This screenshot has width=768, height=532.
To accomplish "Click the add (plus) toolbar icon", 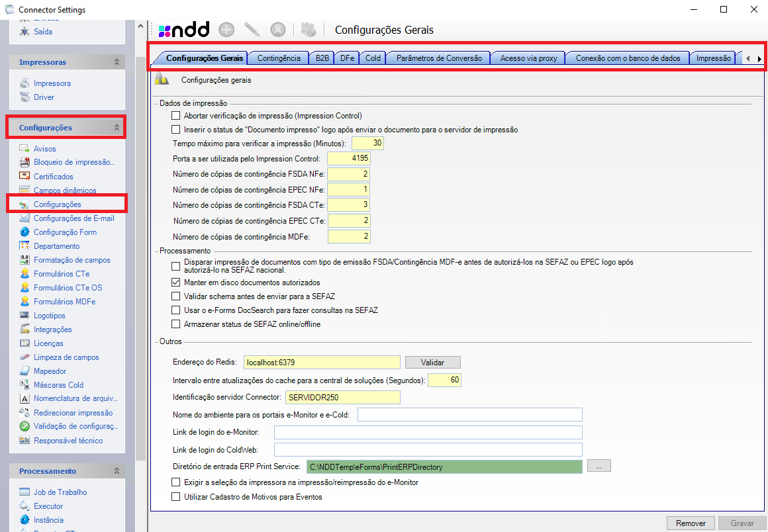I will [226, 30].
